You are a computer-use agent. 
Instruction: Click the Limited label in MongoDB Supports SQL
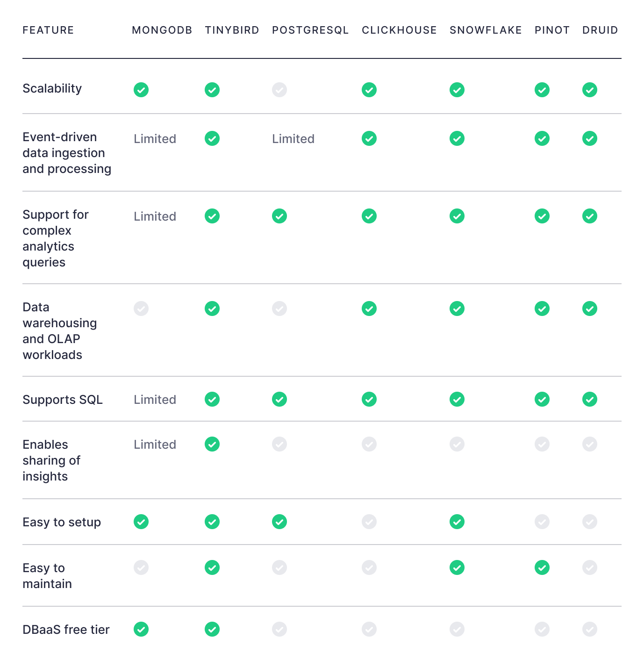(155, 400)
